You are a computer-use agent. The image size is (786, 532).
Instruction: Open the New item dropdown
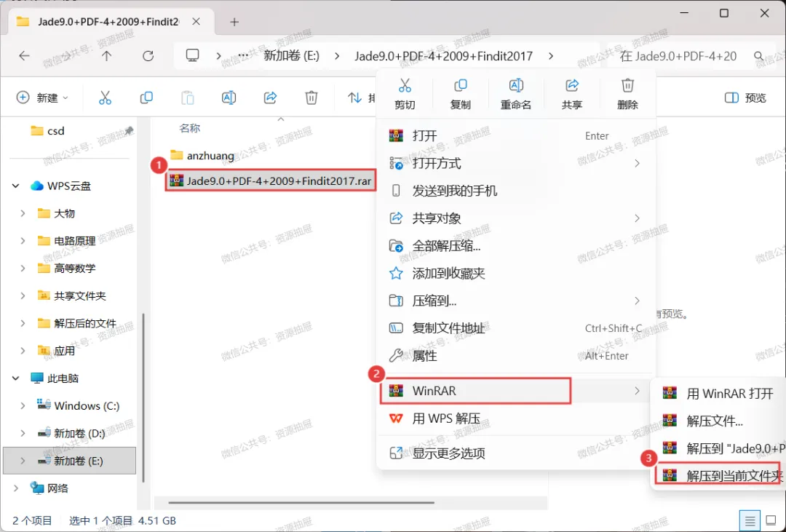coord(42,98)
